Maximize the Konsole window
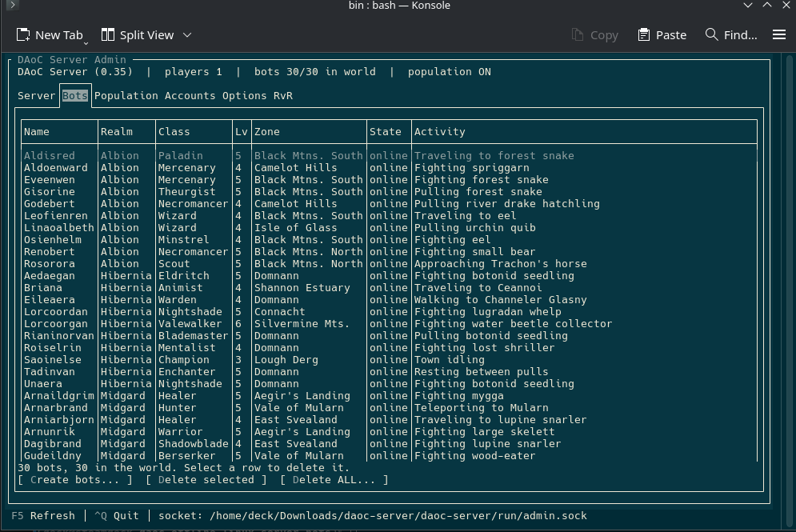796x532 pixels. 767,5
